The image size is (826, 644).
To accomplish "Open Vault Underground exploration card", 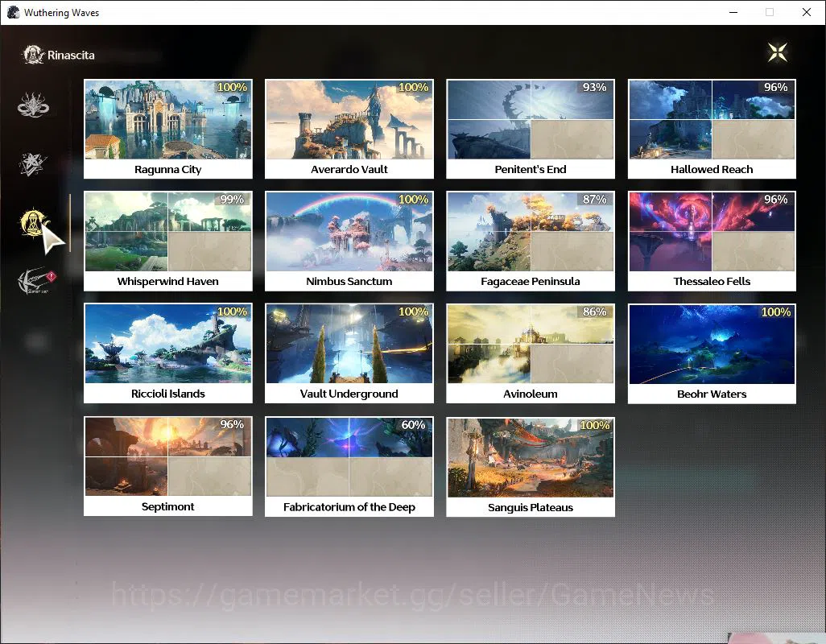I will [349, 353].
